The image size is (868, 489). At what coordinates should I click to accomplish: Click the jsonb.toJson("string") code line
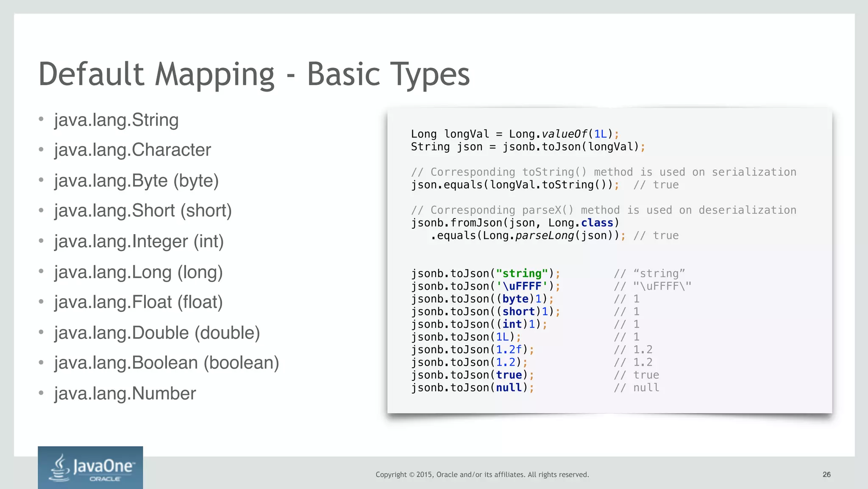pyautogui.click(x=485, y=274)
